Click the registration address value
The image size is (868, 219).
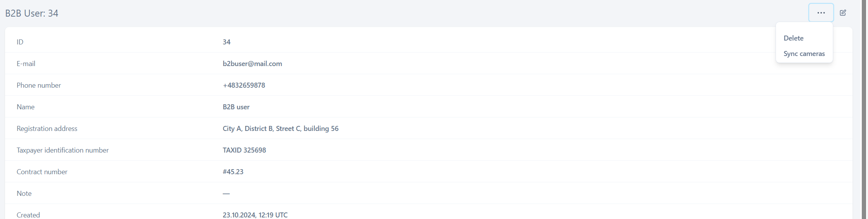tap(280, 129)
